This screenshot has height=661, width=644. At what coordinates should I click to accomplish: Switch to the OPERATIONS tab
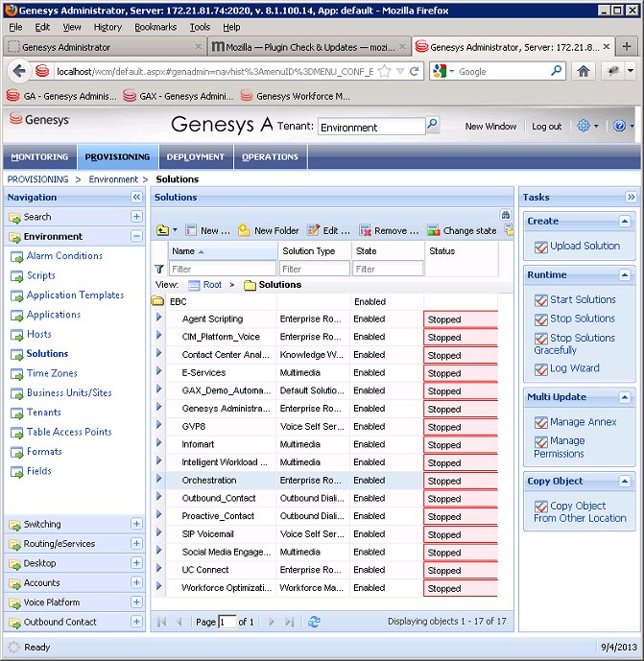click(x=270, y=156)
